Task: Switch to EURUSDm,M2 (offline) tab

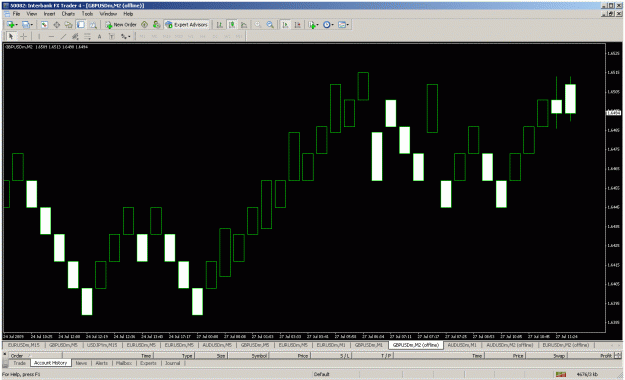Action: click(x=565, y=345)
